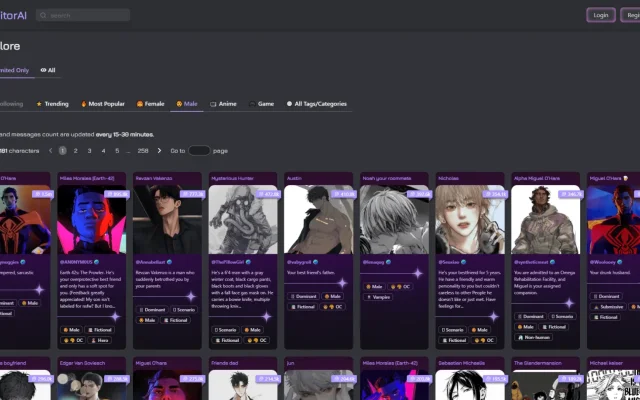
Task: Open the Mysterious Hunter card title
Action: tap(232, 178)
